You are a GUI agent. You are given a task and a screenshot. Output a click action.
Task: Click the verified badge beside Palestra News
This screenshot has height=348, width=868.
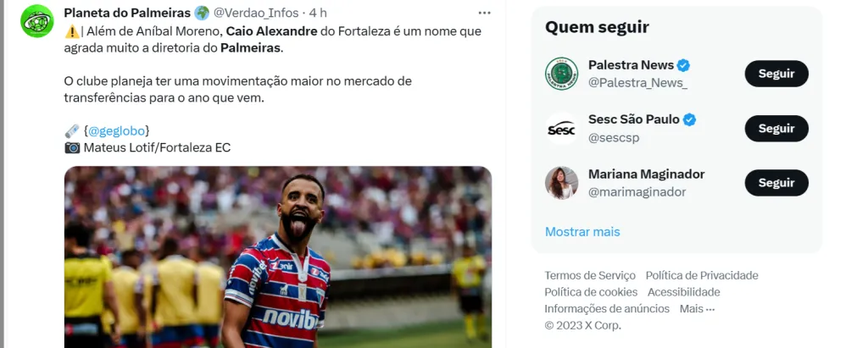[683, 65]
